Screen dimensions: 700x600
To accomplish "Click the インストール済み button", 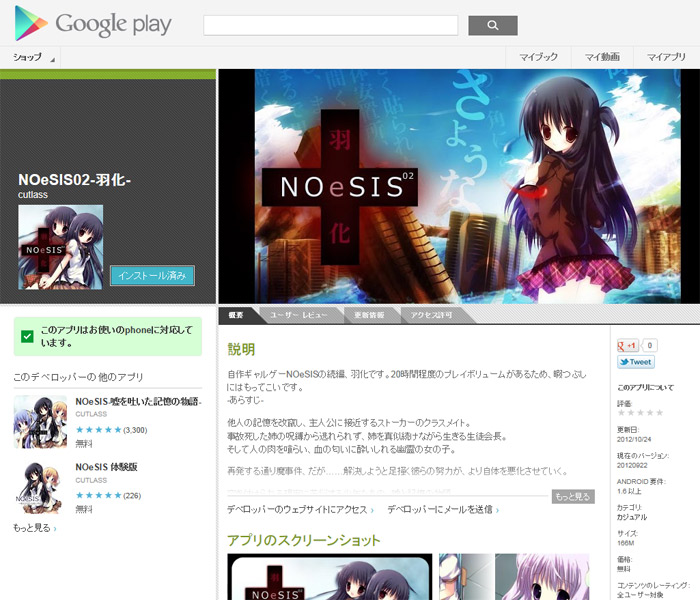I will pyautogui.click(x=152, y=275).
